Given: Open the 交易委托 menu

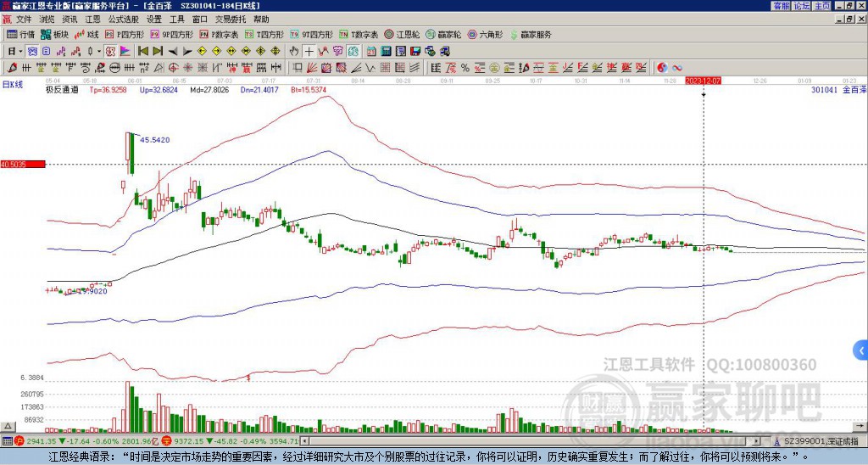Looking at the screenshot, I should (x=231, y=20).
